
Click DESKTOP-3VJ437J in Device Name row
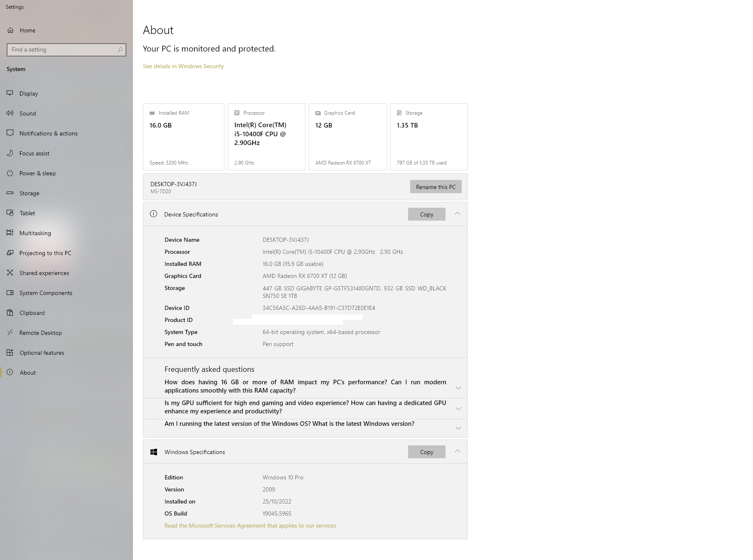point(285,240)
